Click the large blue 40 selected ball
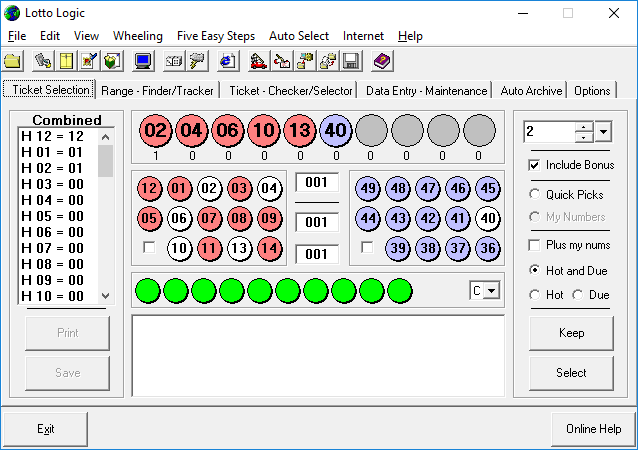The height and width of the screenshot is (450, 638). [336, 131]
